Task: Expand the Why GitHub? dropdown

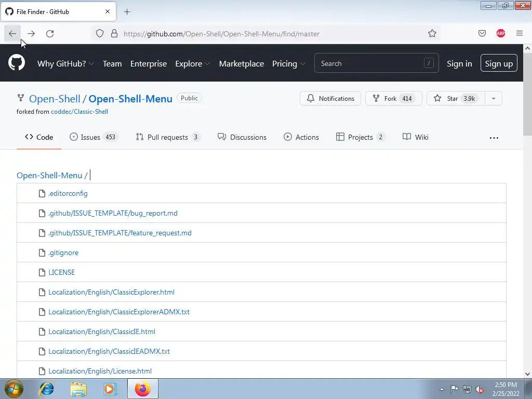Action: tap(65, 63)
